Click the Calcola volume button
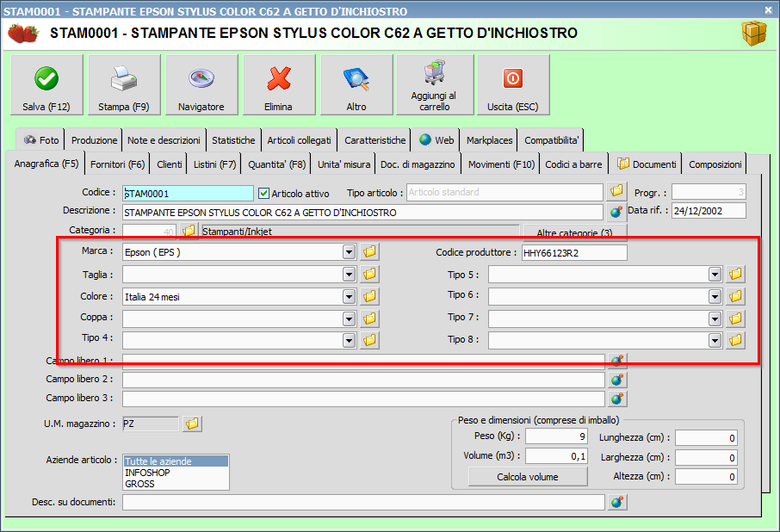 (x=527, y=477)
